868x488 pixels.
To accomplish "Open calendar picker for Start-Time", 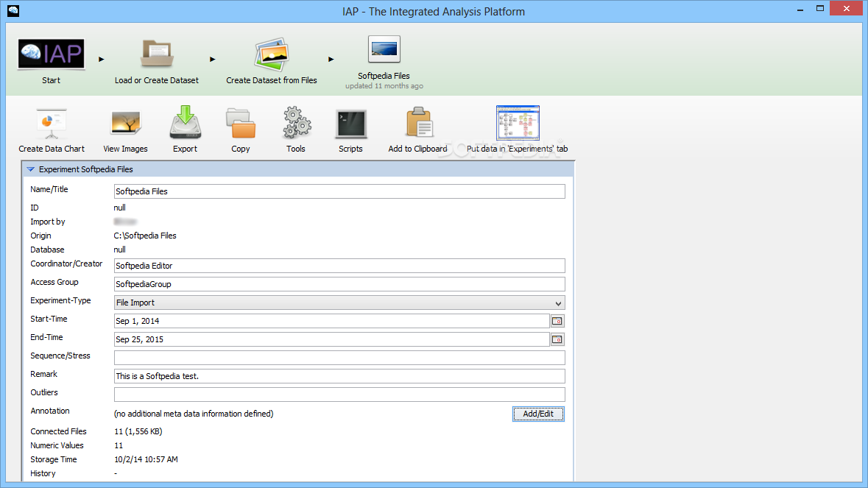I will 557,321.
